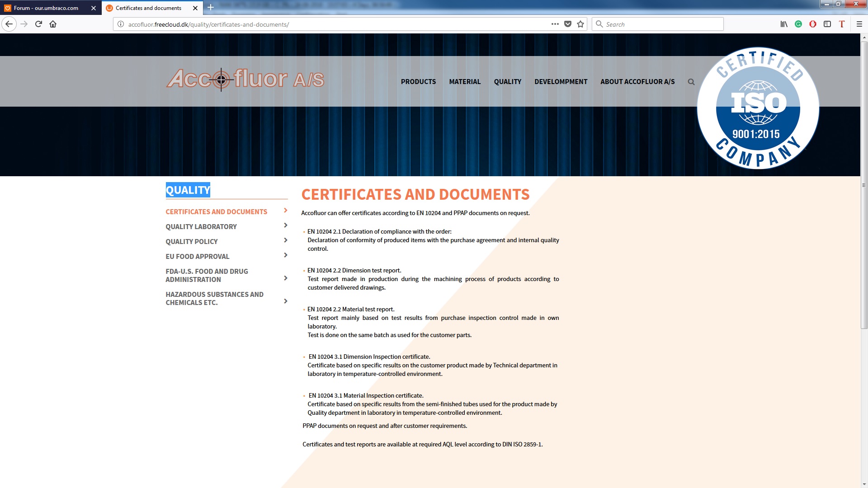Open page actions three-dot menu
This screenshot has width=868, height=488.
(555, 24)
